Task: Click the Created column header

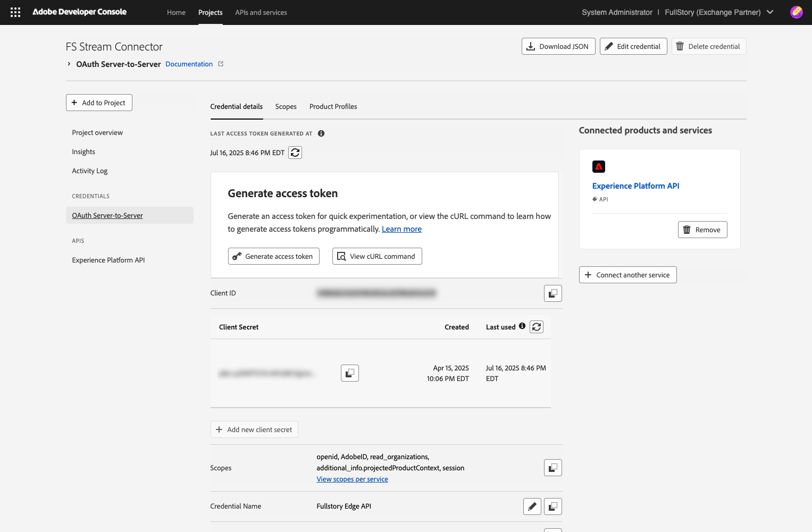Action: tap(457, 327)
